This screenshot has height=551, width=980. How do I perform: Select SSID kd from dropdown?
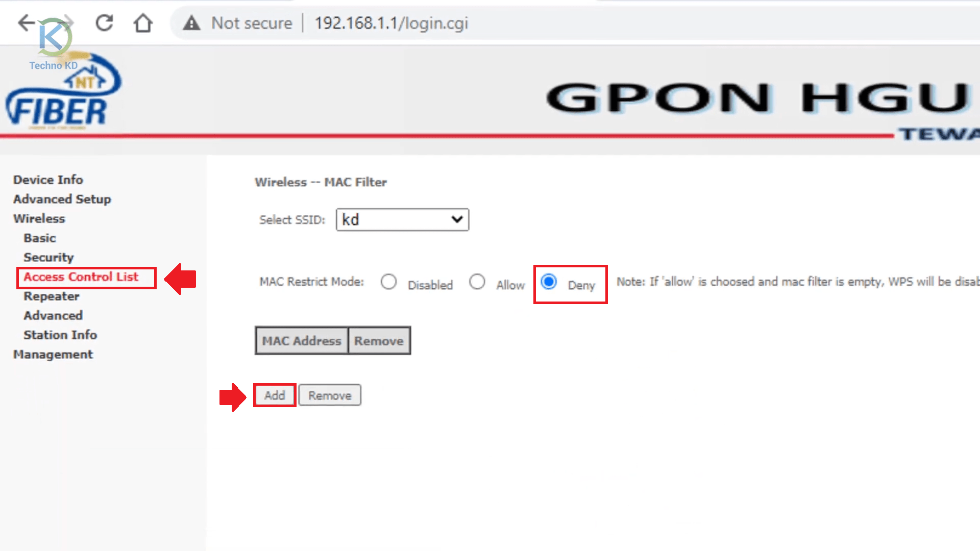[403, 219]
